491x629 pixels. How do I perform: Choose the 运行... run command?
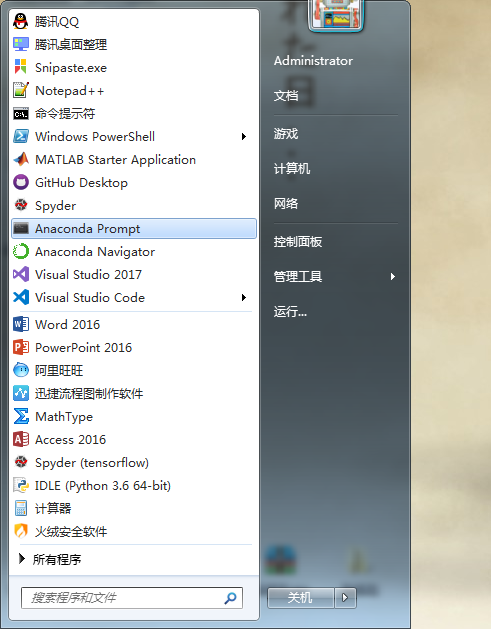pyautogui.click(x=290, y=311)
